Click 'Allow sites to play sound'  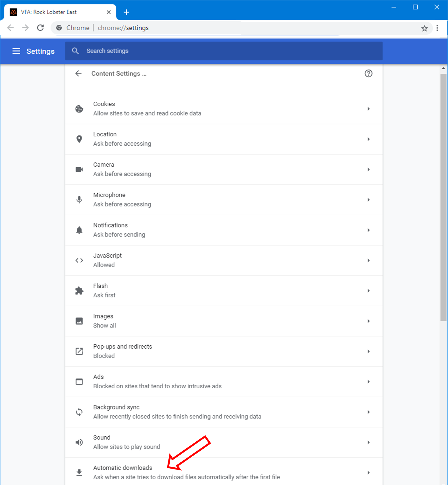(127, 447)
